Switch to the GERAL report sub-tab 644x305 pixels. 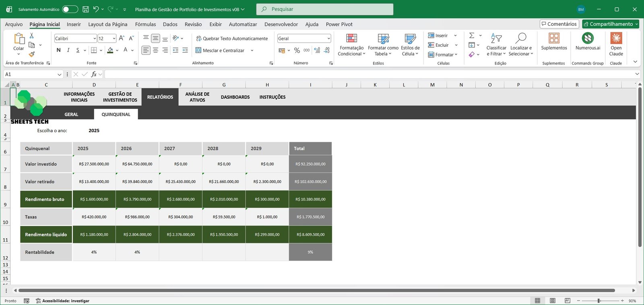(71, 114)
